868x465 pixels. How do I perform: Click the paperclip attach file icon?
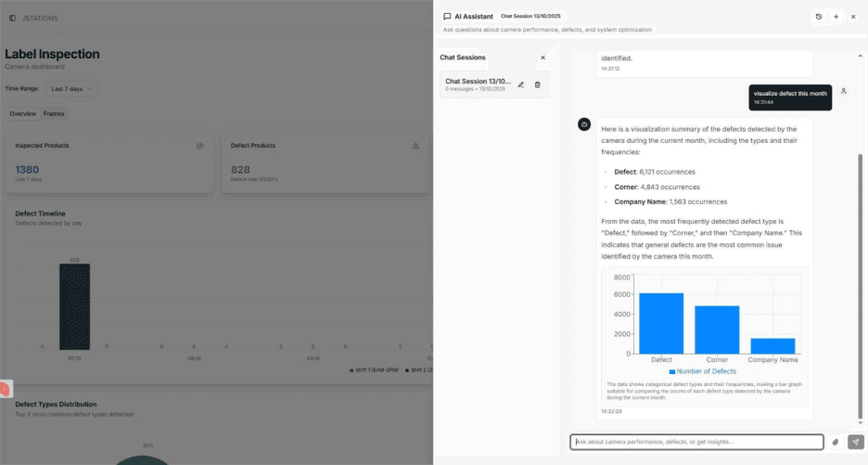pyautogui.click(x=835, y=442)
